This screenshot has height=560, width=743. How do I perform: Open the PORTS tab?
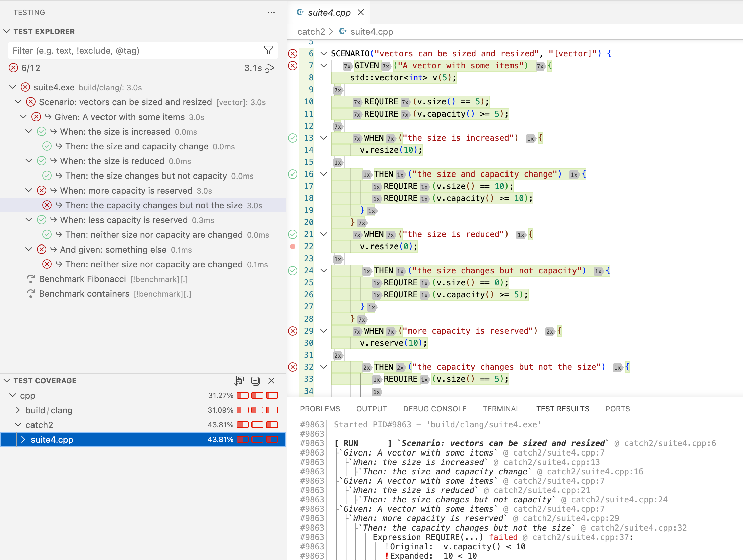click(x=617, y=409)
